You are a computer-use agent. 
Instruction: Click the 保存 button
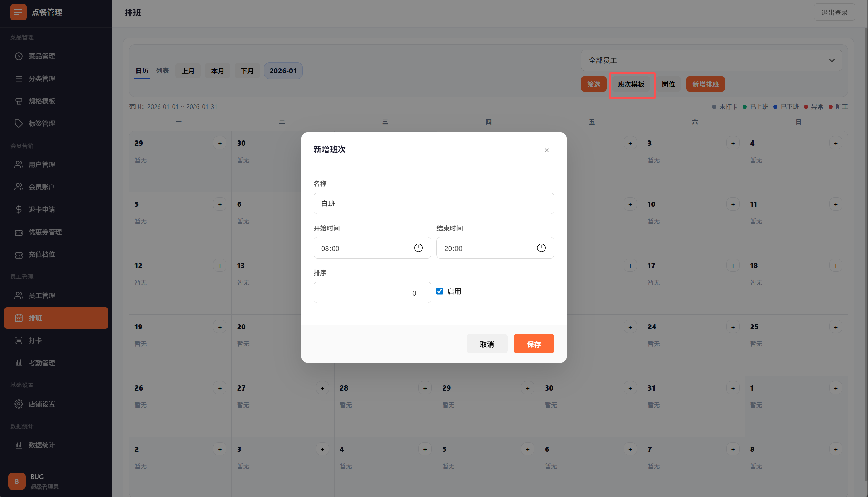pos(533,344)
